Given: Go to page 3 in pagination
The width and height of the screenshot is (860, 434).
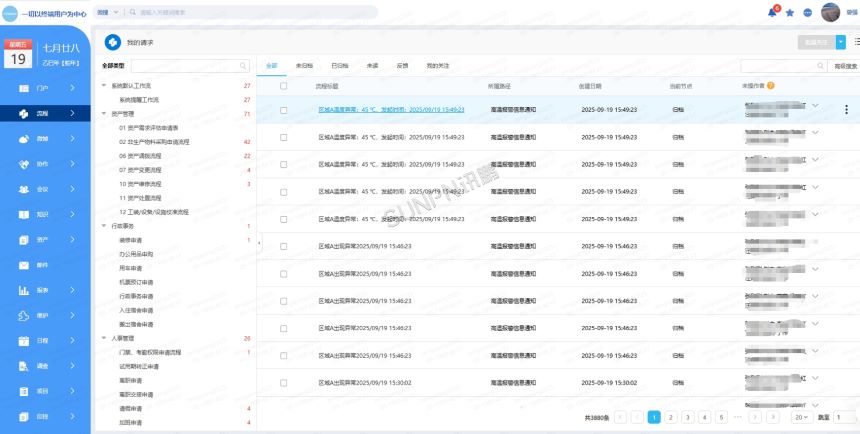Looking at the screenshot, I should coord(688,417).
